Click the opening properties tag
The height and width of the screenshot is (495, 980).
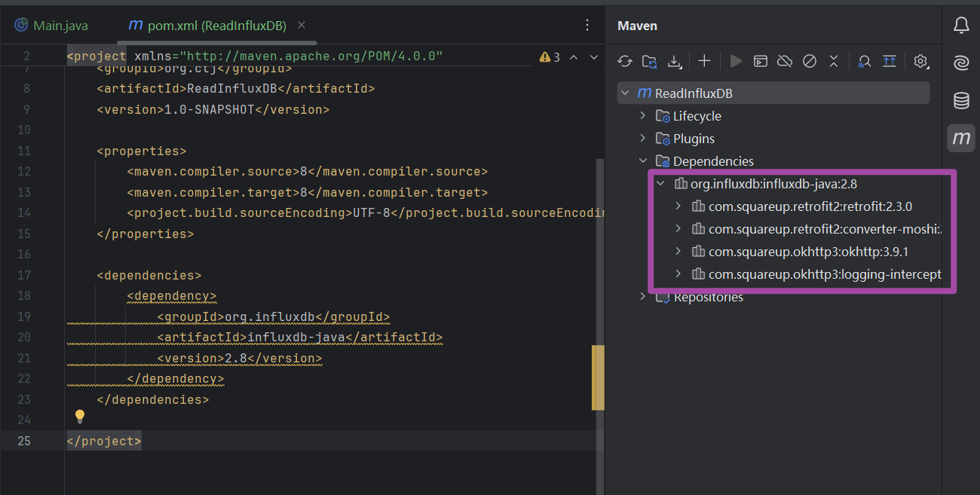pos(142,151)
